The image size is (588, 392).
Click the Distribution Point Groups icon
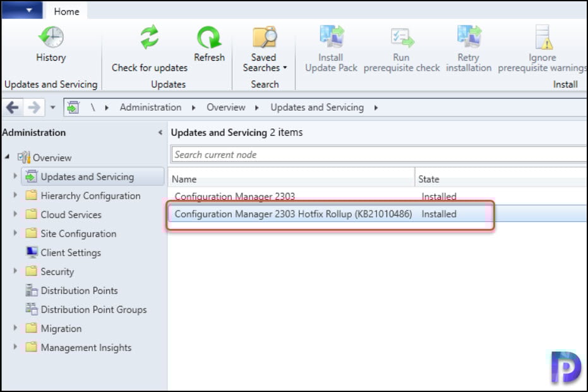point(32,309)
